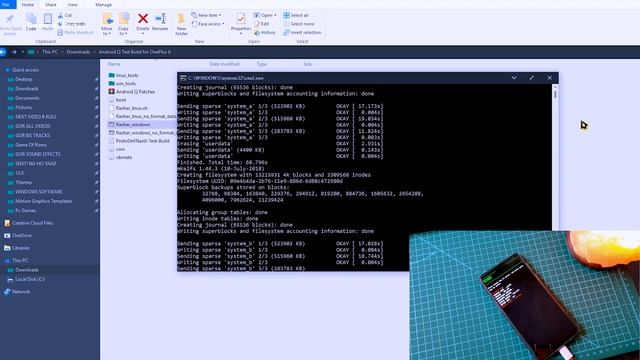Switch to the View ribbon tab

tap(72, 4)
